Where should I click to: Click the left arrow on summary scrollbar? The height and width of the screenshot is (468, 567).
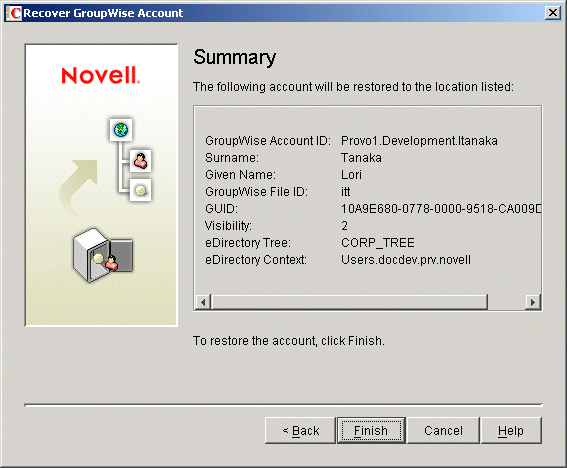point(203,302)
